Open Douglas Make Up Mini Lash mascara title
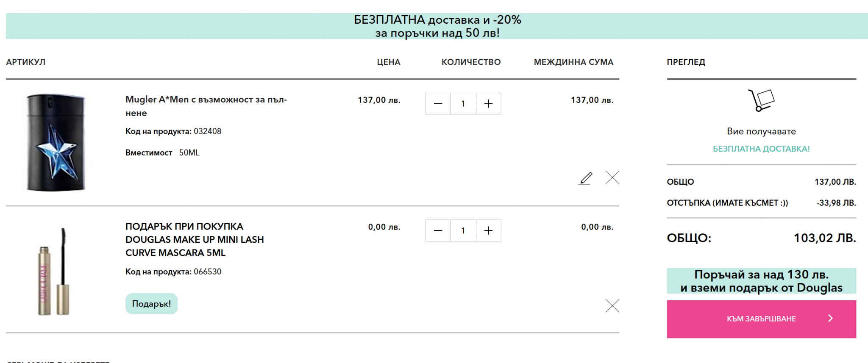This screenshot has width=868, height=363. click(x=195, y=240)
